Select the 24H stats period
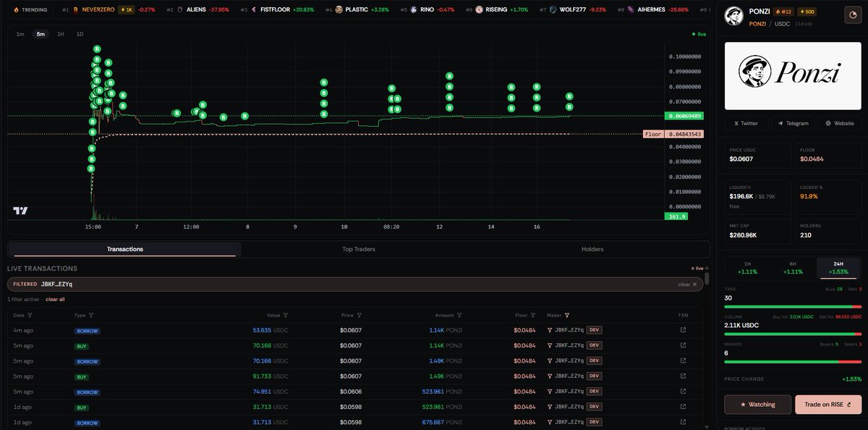 coord(838,268)
